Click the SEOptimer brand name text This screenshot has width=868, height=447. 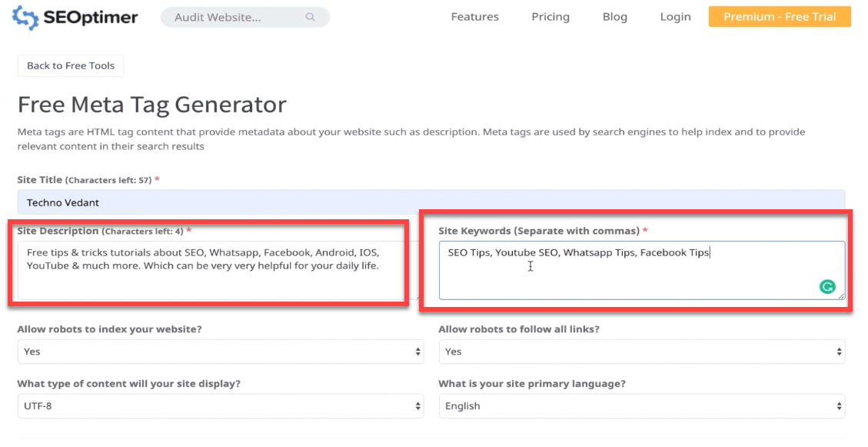tap(90, 17)
